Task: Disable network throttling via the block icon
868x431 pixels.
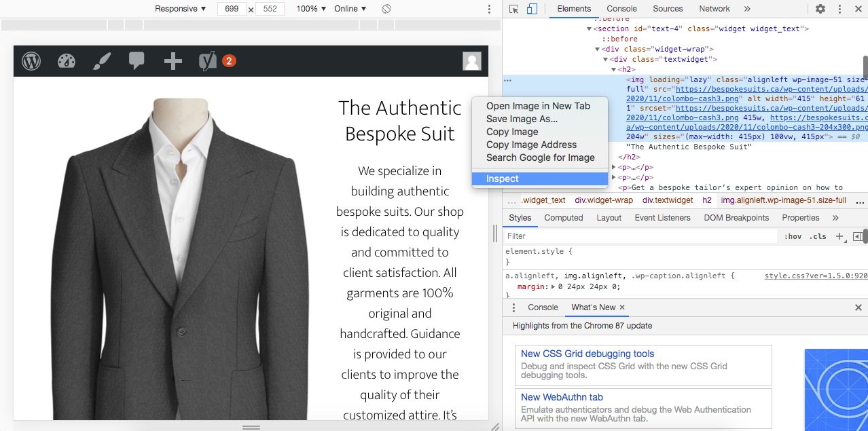Action: (x=386, y=8)
